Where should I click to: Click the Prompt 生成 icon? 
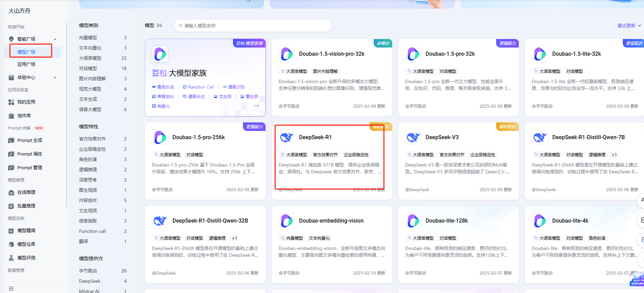coord(11,141)
